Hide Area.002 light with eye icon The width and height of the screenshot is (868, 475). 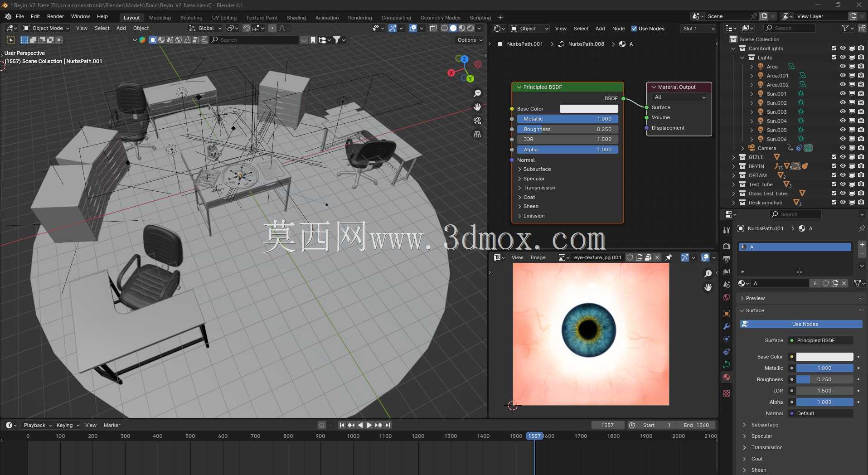pos(843,85)
